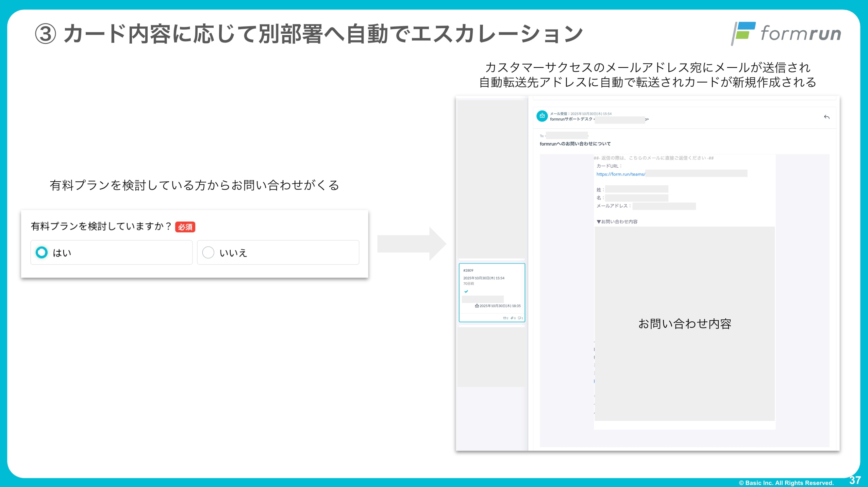
Task: Select the いいえ radio button
Action: 208,252
